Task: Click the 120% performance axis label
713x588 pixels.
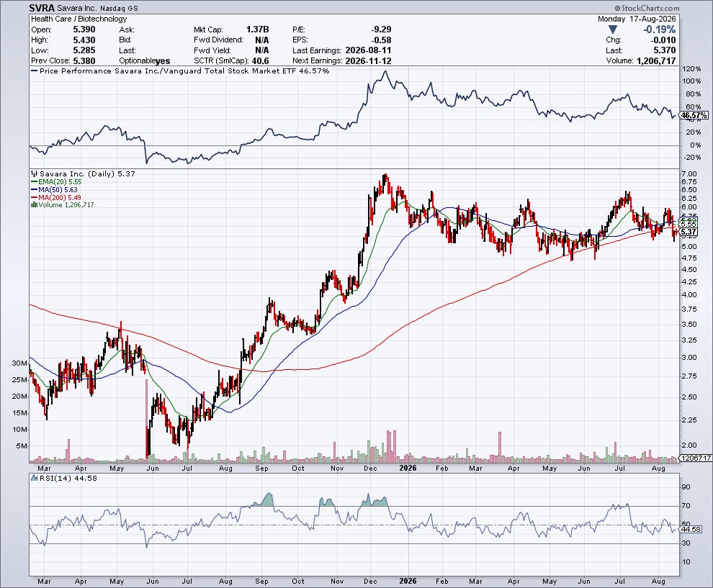Action: click(x=691, y=68)
